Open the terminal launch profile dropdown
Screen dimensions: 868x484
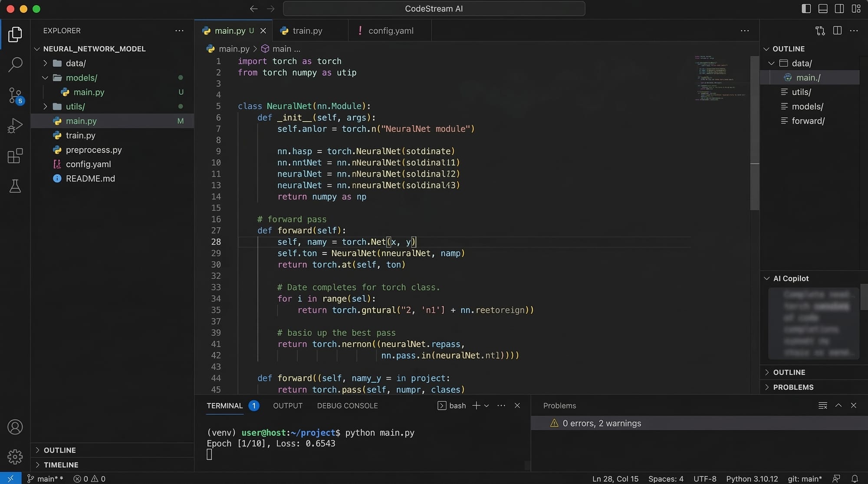(x=487, y=406)
